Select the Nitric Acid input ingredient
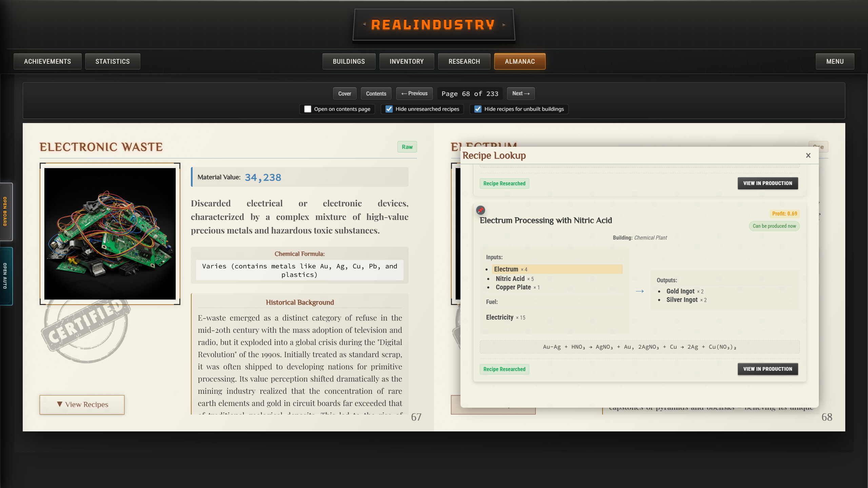The image size is (868, 488). pos(515,279)
